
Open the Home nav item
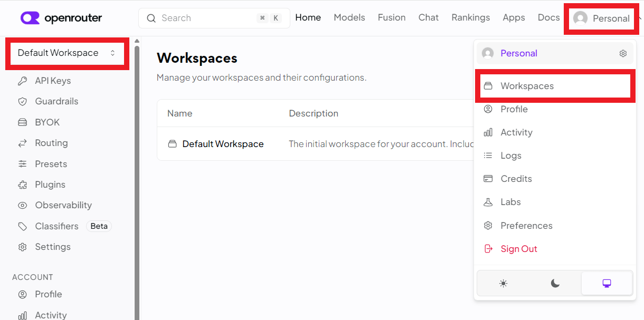(308, 18)
